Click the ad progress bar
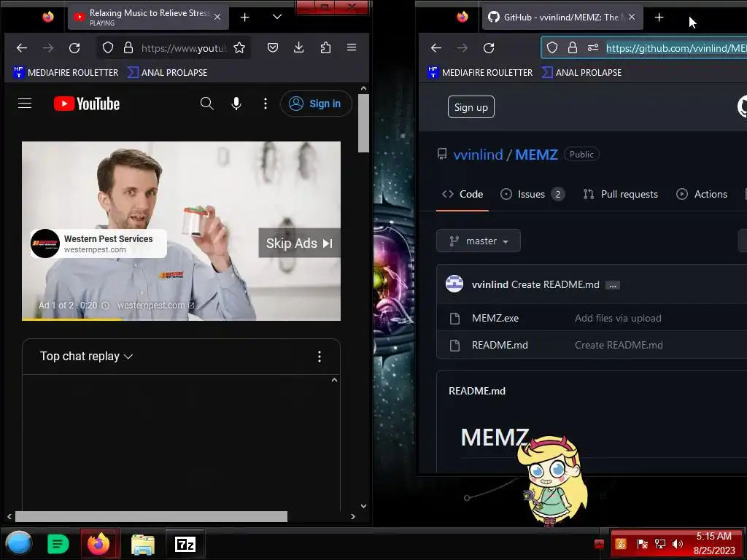747x560 pixels. tap(181, 319)
